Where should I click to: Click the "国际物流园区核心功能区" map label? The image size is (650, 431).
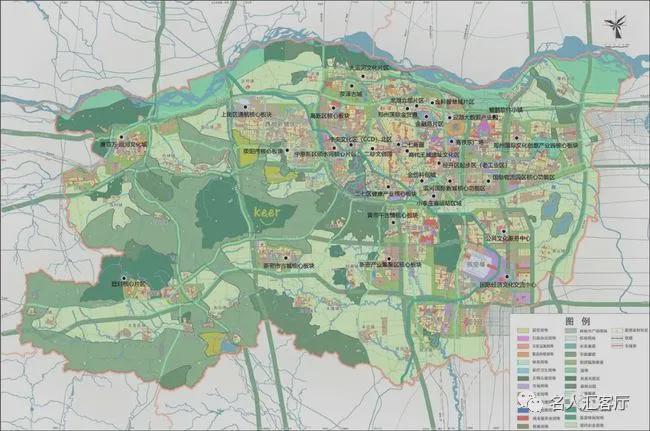524,177
